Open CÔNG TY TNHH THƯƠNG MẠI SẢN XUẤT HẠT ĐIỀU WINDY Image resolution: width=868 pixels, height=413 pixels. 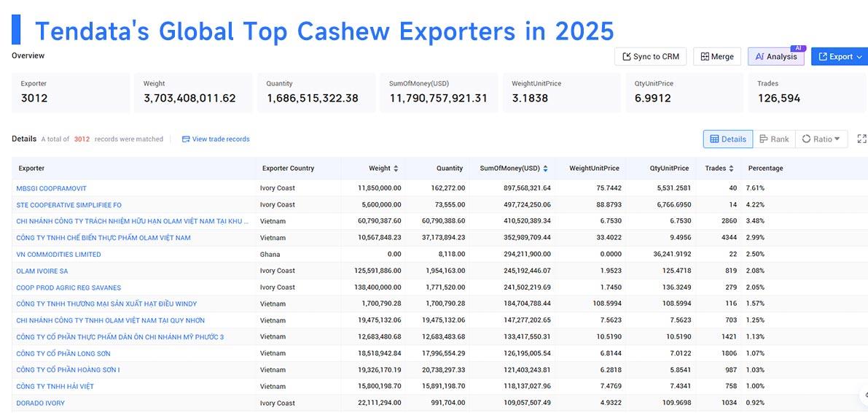[106, 304]
